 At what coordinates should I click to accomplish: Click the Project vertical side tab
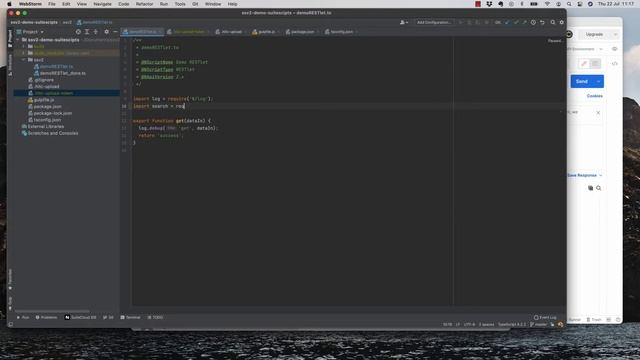pos(10,38)
